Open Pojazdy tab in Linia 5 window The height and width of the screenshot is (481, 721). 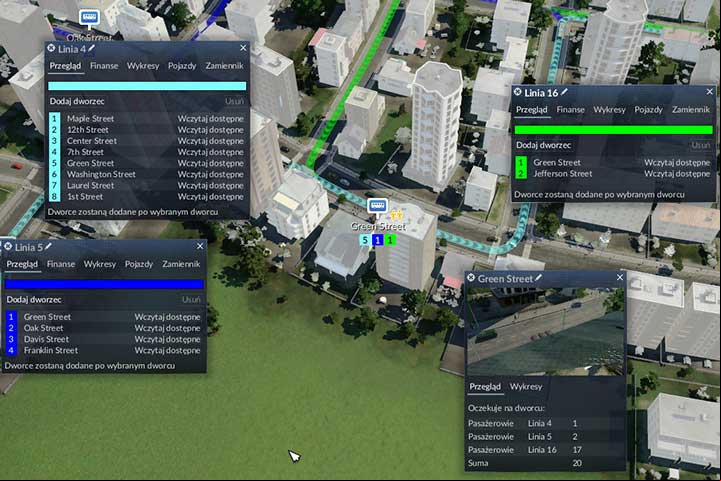[x=139, y=264]
